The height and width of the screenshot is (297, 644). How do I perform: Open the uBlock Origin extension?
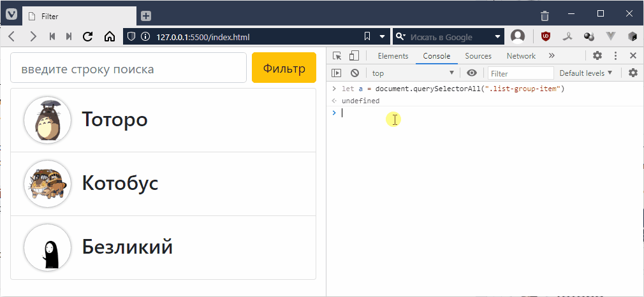pyautogui.click(x=546, y=36)
